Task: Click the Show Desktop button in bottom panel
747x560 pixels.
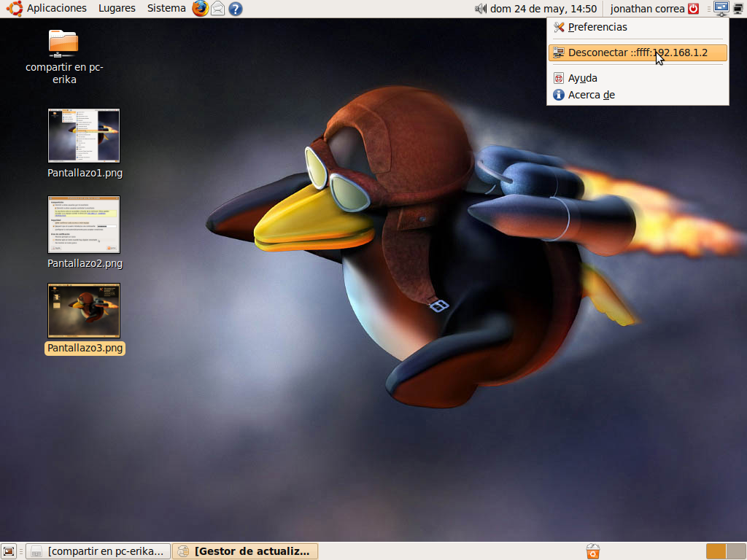Action: click(x=9, y=551)
